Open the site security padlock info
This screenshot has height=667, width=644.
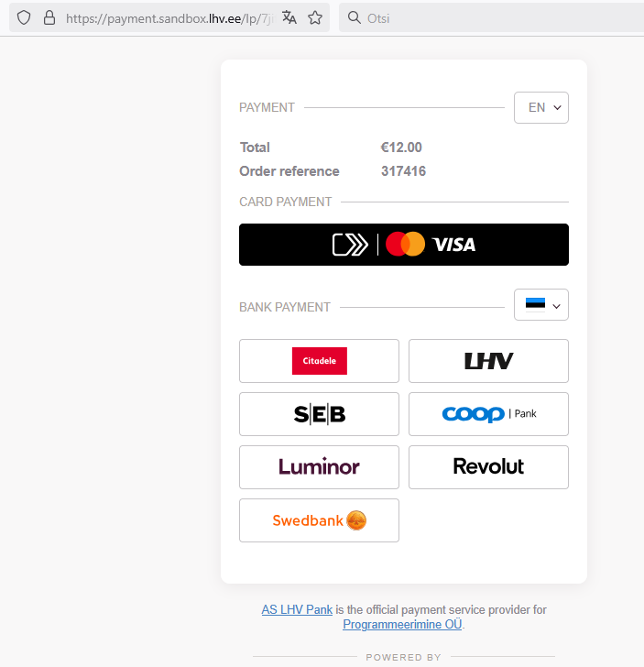tap(49, 17)
